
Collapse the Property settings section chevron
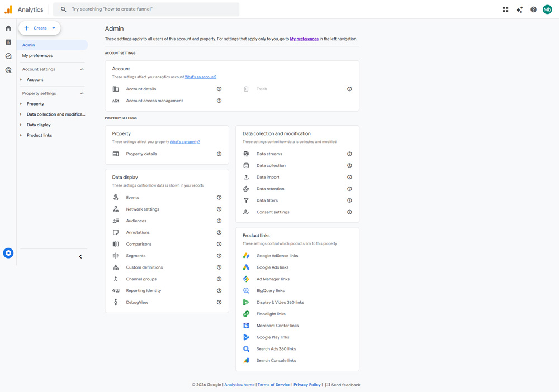[x=82, y=93]
